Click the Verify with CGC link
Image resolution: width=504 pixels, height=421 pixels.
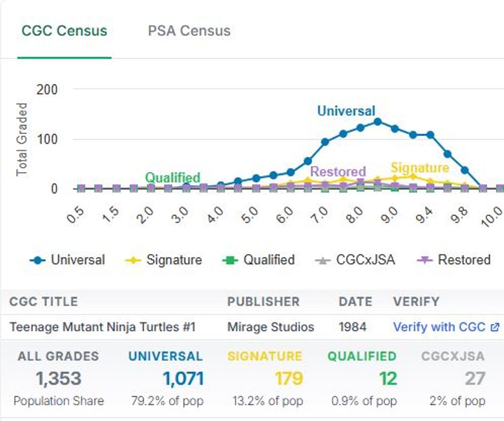click(x=439, y=327)
